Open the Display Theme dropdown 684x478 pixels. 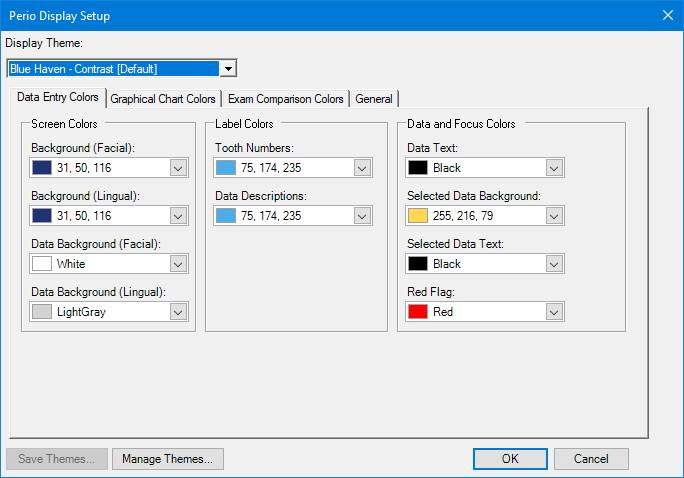tap(228, 68)
